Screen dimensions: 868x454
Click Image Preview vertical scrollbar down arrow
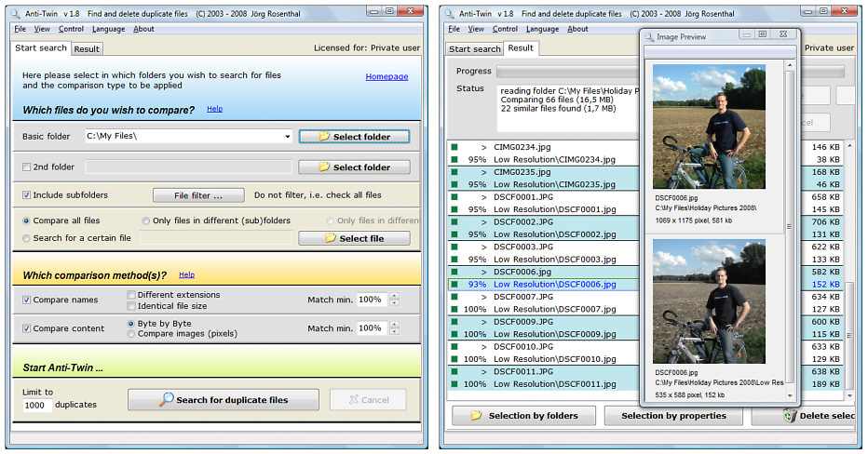(x=790, y=395)
